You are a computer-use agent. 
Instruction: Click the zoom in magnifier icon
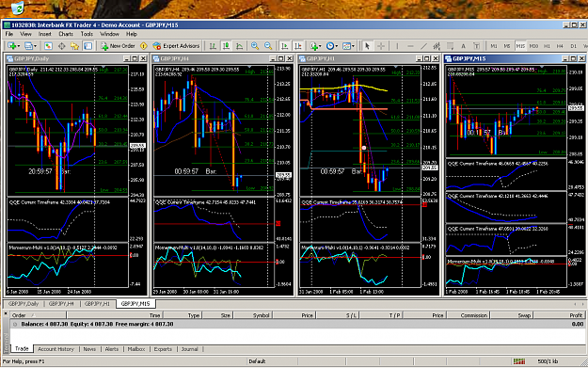[255, 46]
